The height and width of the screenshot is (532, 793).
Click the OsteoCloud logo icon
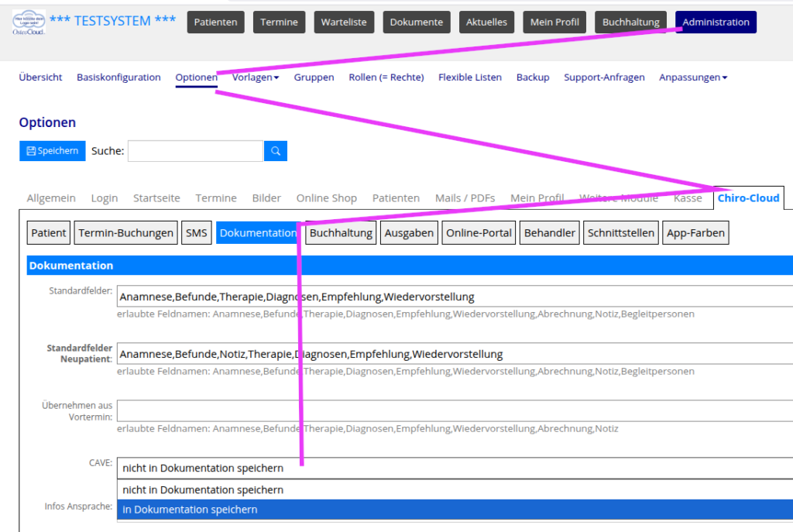pos(29,22)
